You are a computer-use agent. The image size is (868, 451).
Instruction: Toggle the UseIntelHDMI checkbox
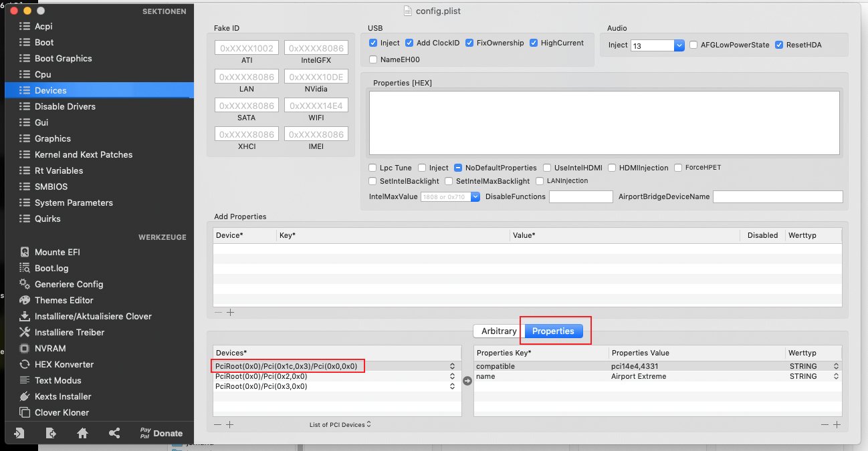pyautogui.click(x=548, y=168)
